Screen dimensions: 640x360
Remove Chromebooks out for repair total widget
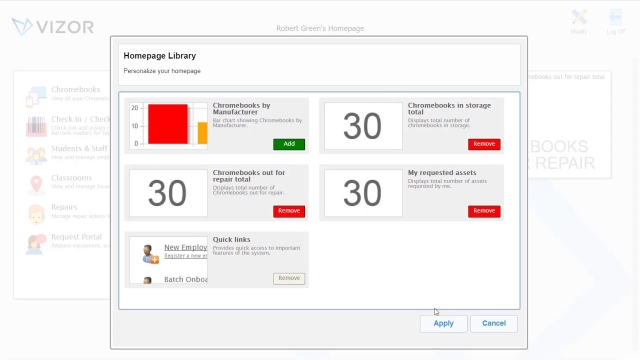(x=289, y=211)
